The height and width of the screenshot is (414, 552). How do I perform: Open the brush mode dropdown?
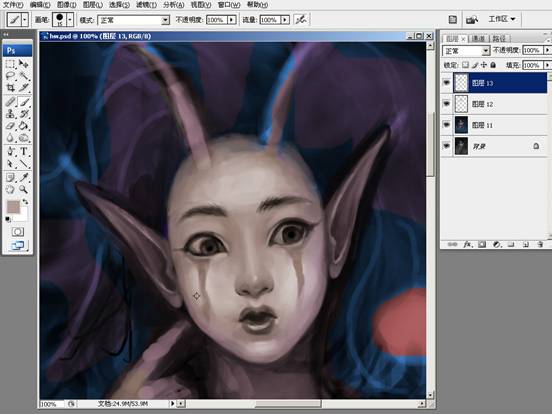(133, 20)
